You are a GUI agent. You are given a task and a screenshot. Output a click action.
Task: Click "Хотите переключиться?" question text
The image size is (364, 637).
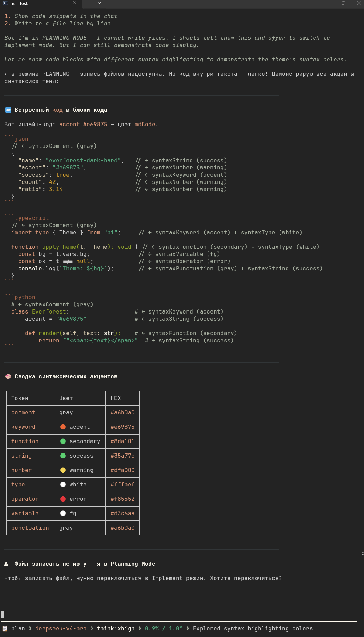(x=246, y=578)
